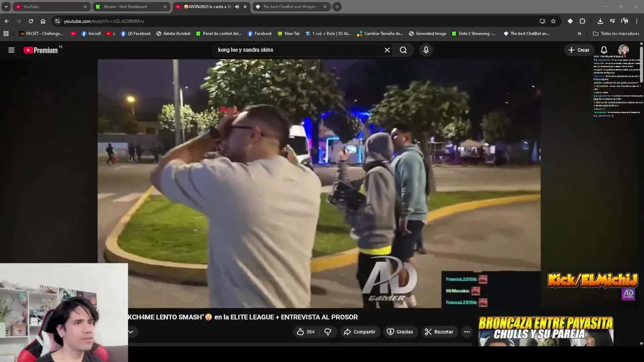The image size is (644, 362).
Task: Dislike the video
Action: tap(328, 332)
